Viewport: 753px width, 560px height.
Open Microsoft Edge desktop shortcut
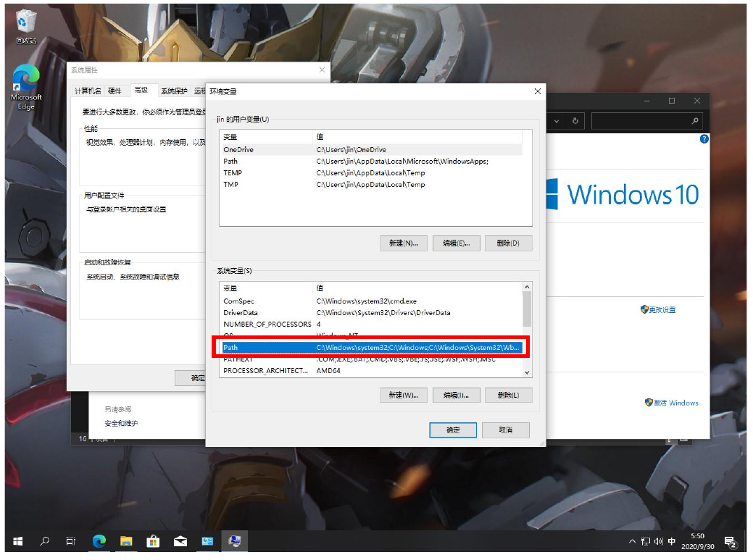pyautogui.click(x=26, y=85)
